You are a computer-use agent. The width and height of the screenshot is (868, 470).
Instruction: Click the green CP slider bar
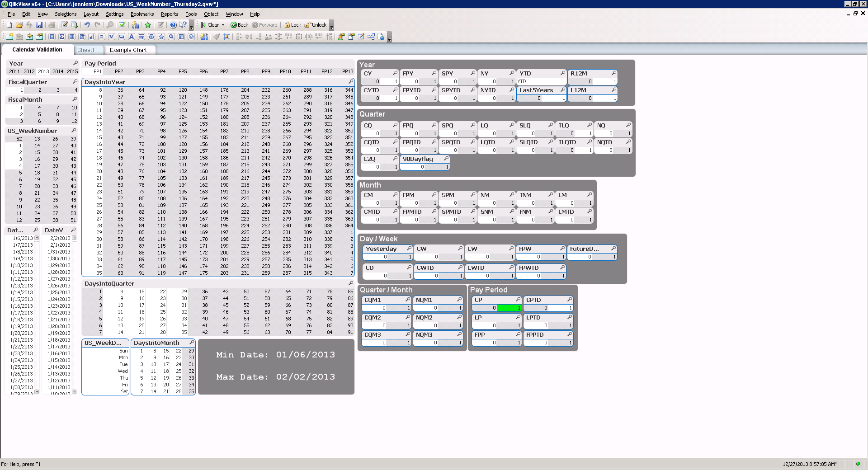(509, 308)
